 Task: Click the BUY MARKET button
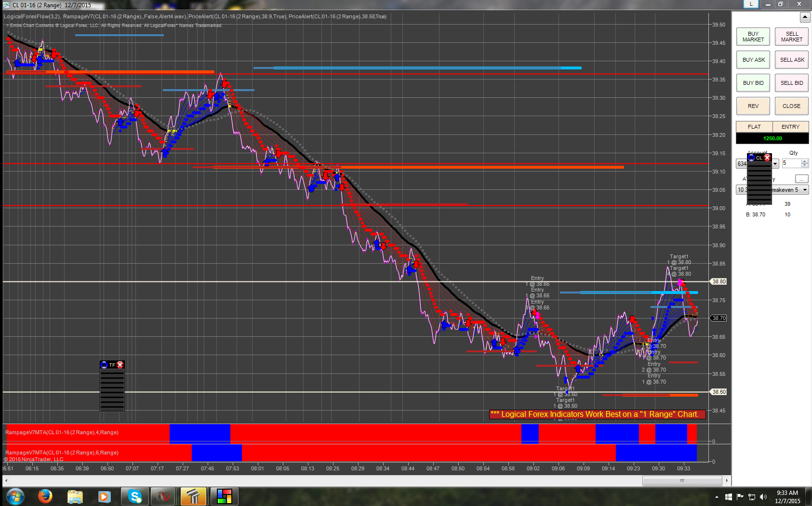click(x=753, y=37)
